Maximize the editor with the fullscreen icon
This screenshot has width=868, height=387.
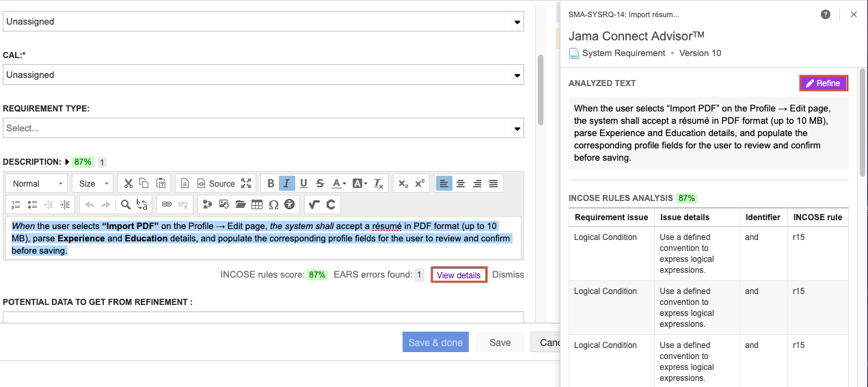pos(246,183)
